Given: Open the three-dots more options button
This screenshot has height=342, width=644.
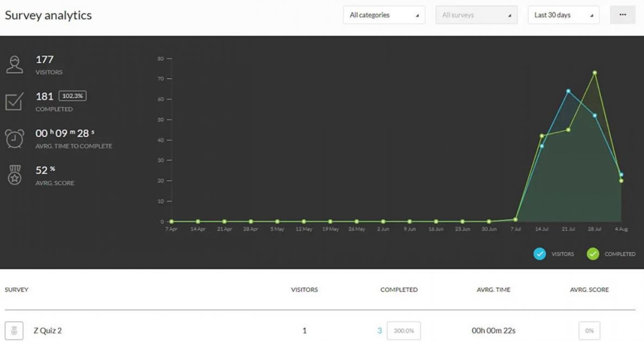Looking at the screenshot, I should click(x=622, y=15).
